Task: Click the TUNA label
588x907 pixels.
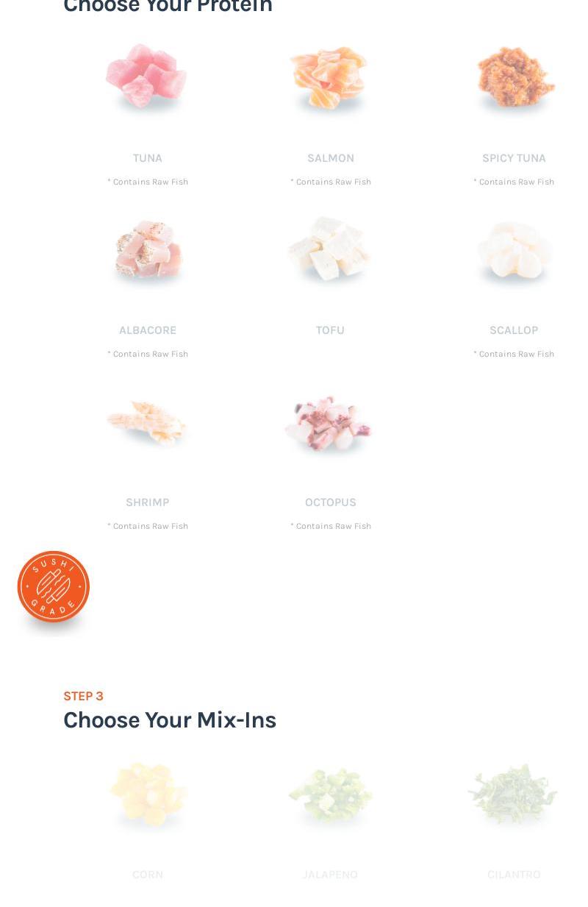Action: (148, 158)
